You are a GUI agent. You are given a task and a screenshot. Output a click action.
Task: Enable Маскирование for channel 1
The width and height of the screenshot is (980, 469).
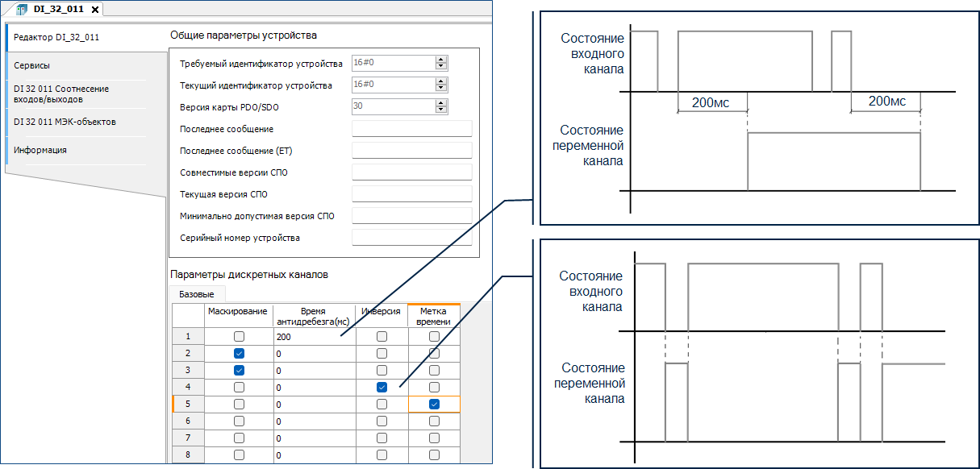pos(239,336)
